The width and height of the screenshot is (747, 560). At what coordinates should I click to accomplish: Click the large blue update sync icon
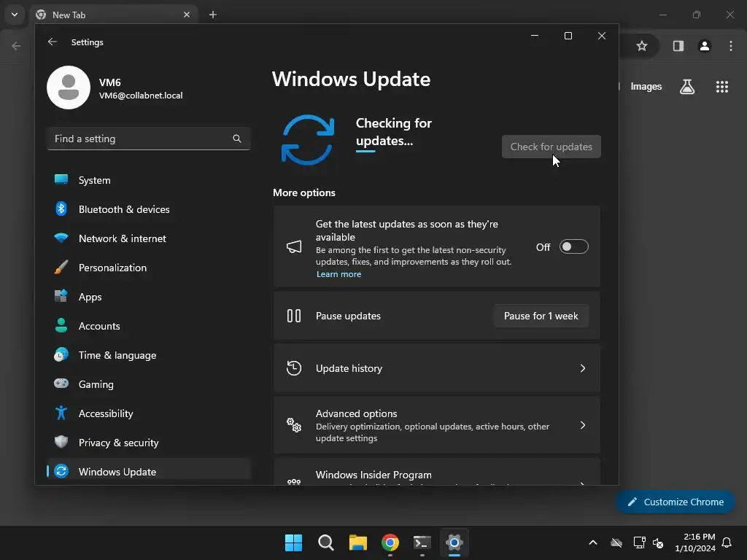(308, 139)
